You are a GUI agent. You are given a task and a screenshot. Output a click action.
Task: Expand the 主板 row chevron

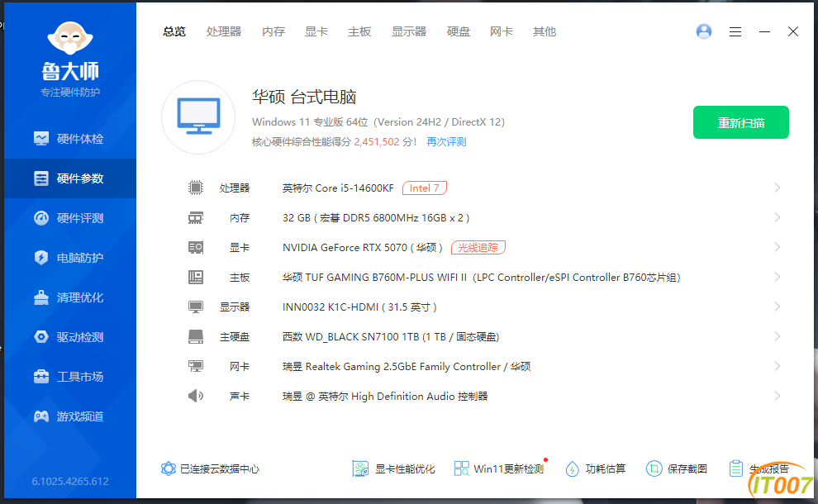777,277
